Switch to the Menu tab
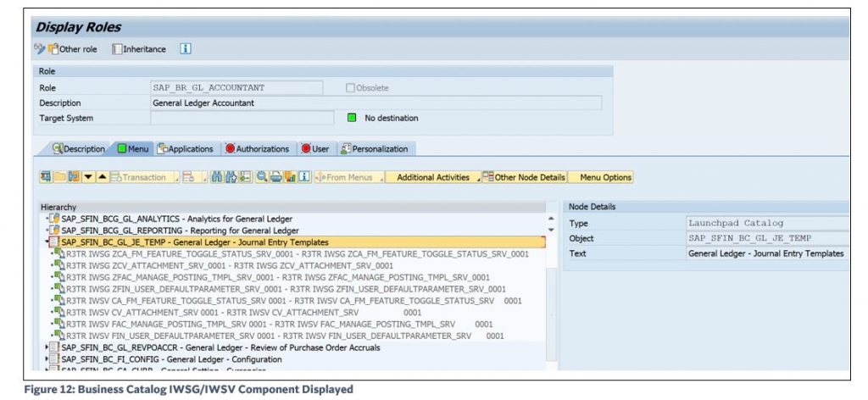The width and height of the screenshot is (868, 400). (133, 149)
